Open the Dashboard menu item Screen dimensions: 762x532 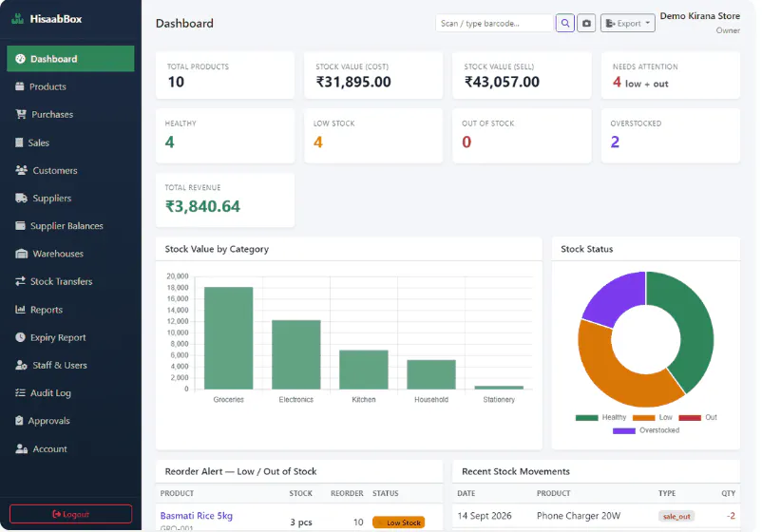[70, 59]
